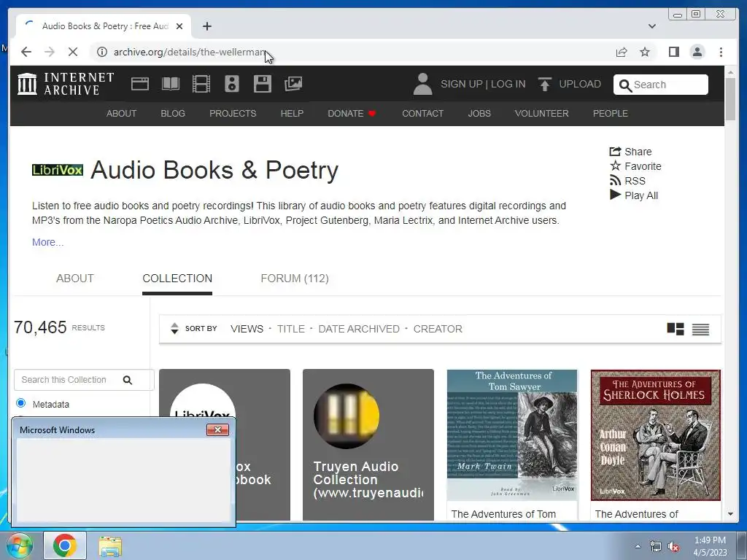Stop loading the page

click(x=72, y=52)
